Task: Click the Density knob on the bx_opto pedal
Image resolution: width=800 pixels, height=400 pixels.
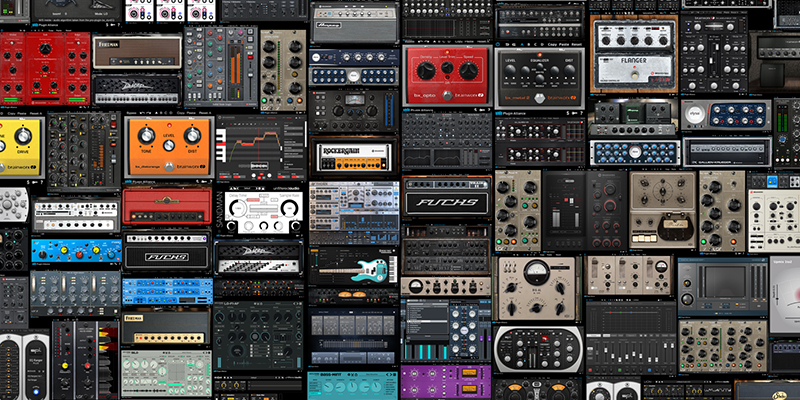Action: [426, 70]
